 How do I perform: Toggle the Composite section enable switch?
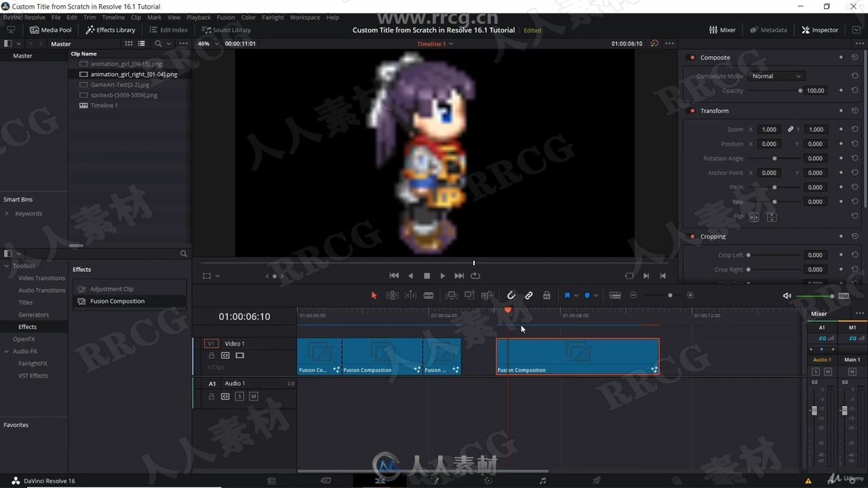click(x=692, y=58)
